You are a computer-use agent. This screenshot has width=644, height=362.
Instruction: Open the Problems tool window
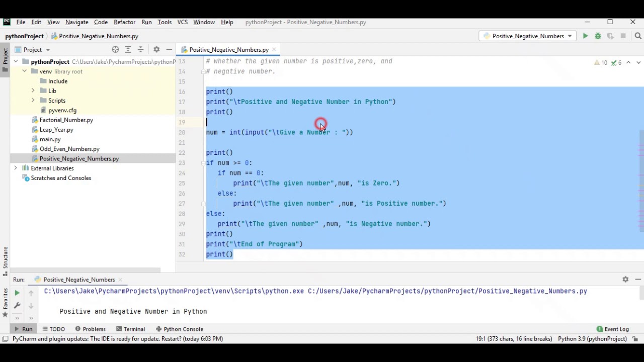90,329
